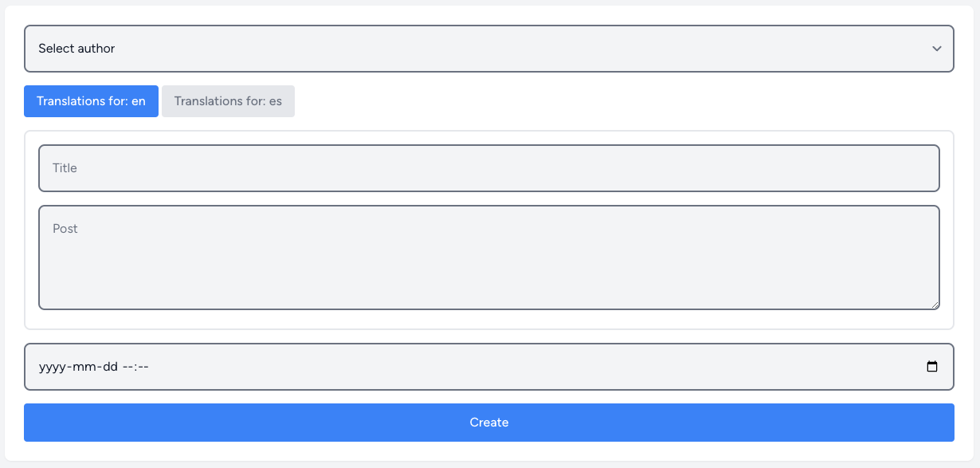The height and width of the screenshot is (468, 980).
Task: Click the Post placeholder text
Action: pyautogui.click(x=65, y=229)
